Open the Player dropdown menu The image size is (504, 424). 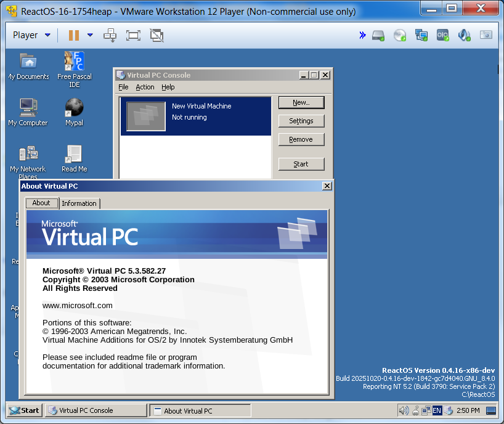click(31, 35)
